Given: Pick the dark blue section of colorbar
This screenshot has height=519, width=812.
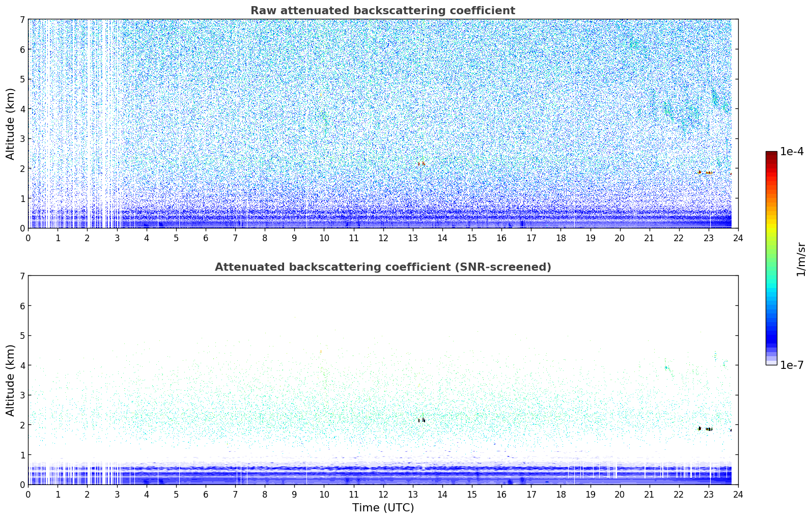Looking at the screenshot, I should click(x=771, y=336).
